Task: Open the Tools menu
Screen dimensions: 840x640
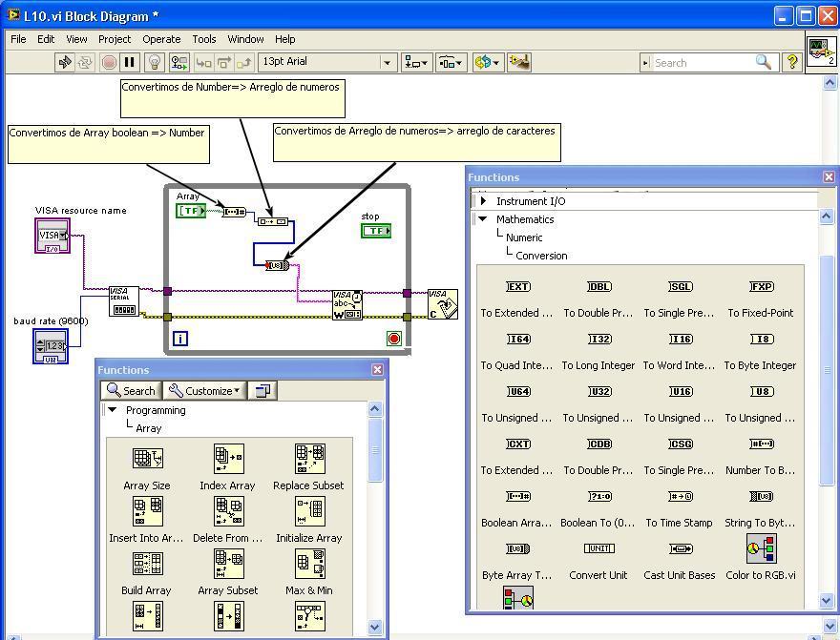Action: tap(203, 39)
